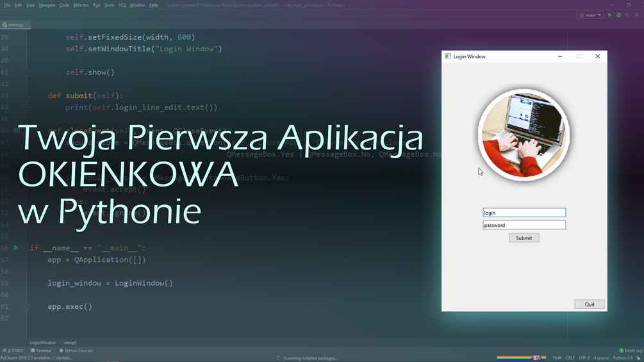644x362 pixels.
Task: Change the CRLF line separator setting
Action: click(x=570, y=358)
